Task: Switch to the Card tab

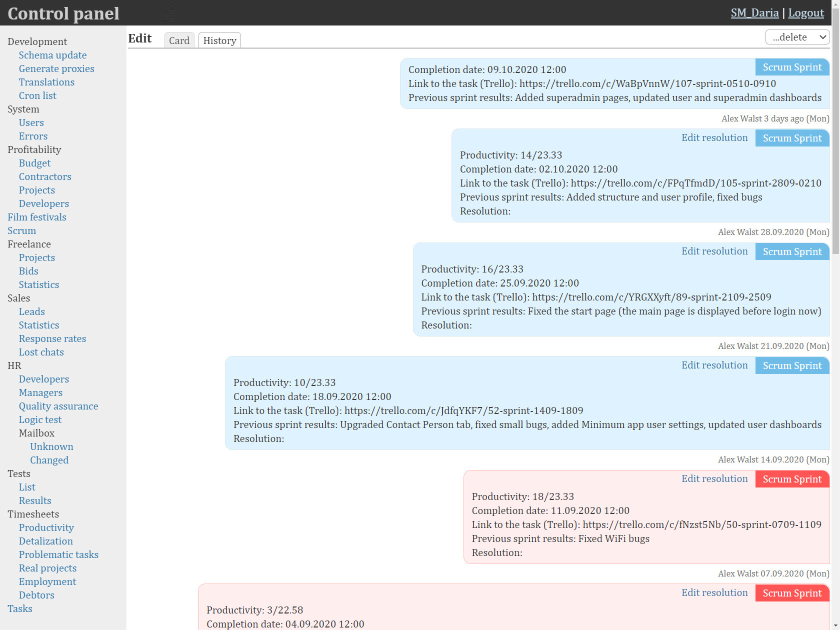Action: pyautogui.click(x=179, y=40)
